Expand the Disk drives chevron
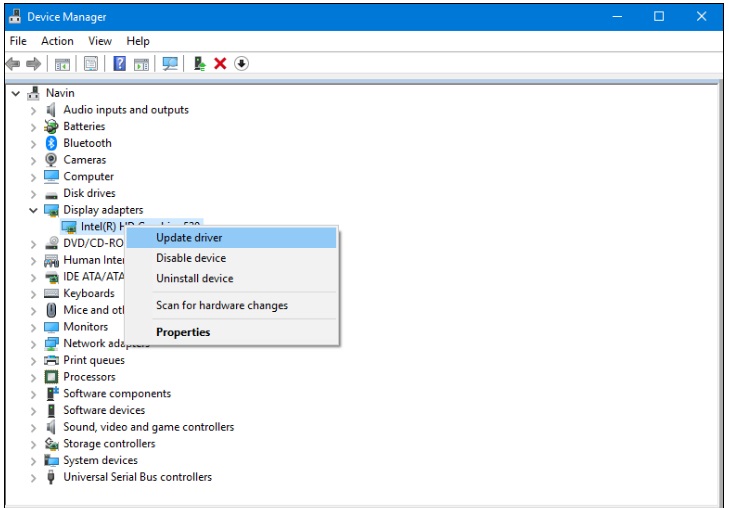Viewport: 729px width, 508px height. (x=33, y=194)
